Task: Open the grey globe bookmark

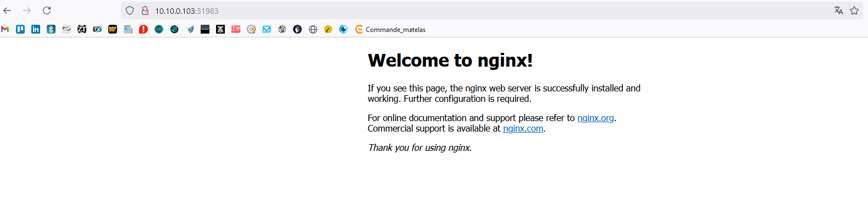Action: [313, 29]
